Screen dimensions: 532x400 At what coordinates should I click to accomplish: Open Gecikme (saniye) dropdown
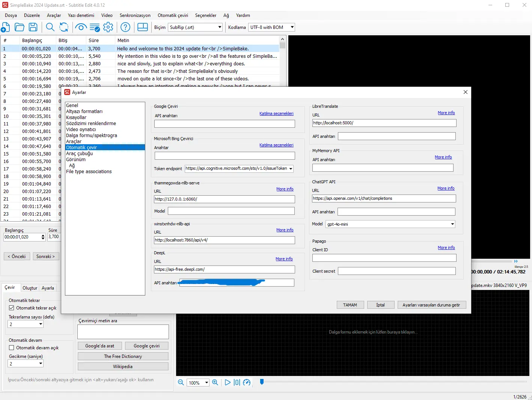point(26,364)
